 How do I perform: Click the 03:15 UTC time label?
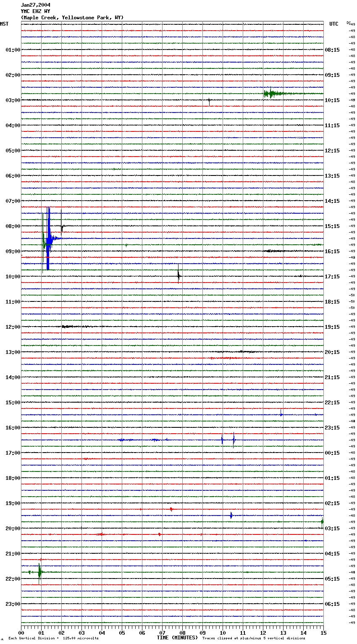(x=332, y=529)
